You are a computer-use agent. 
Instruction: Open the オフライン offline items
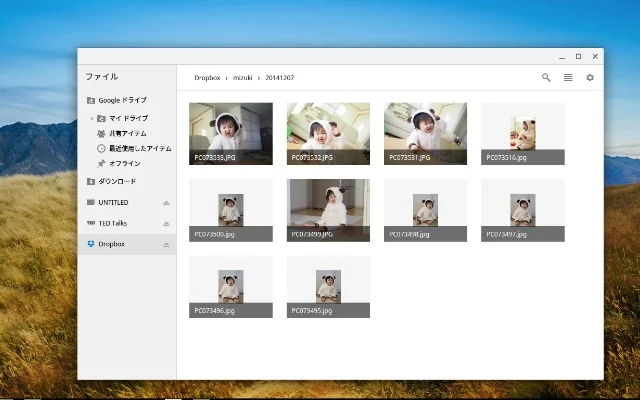pyautogui.click(x=124, y=163)
